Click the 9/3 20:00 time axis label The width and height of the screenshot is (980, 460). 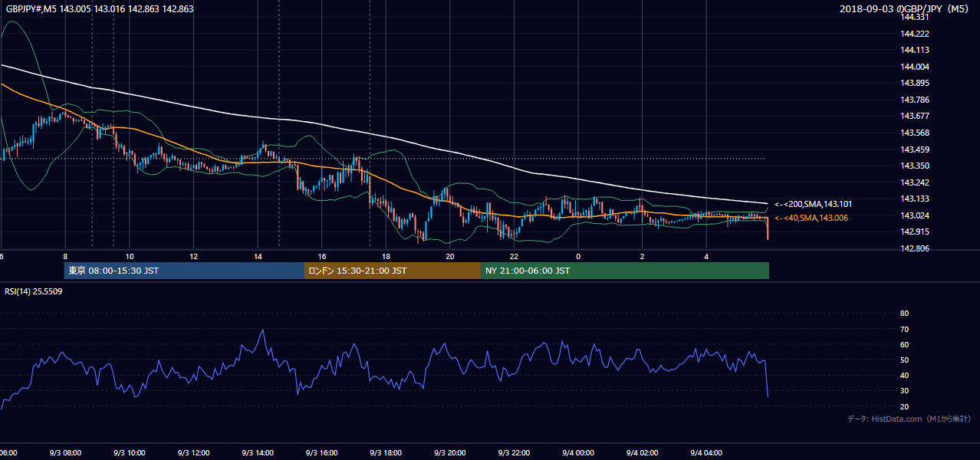tap(450, 453)
